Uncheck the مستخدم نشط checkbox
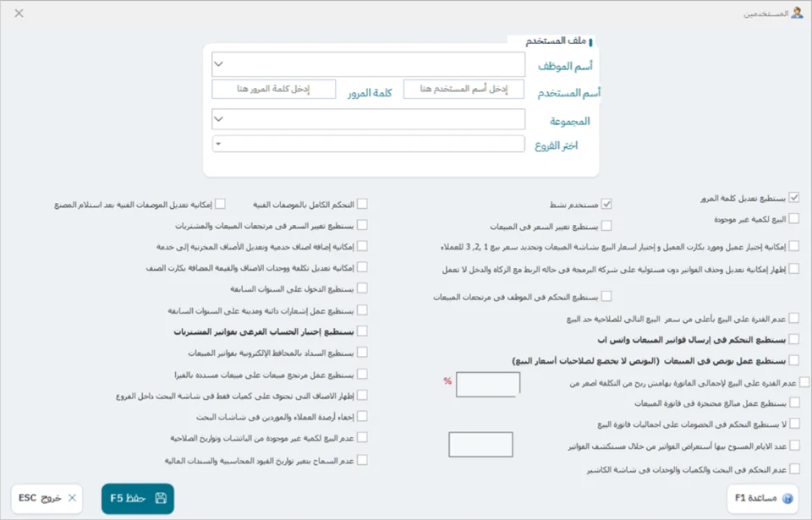The image size is (812, 520). (x=606, y=204)
